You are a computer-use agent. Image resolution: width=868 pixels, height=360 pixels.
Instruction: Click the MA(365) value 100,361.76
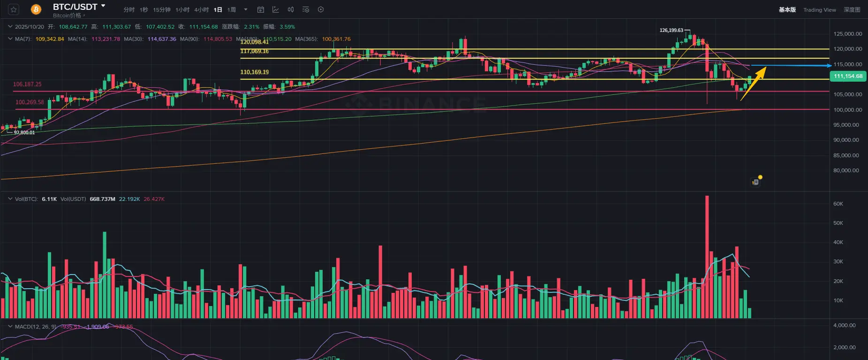(x=336, y=39)
